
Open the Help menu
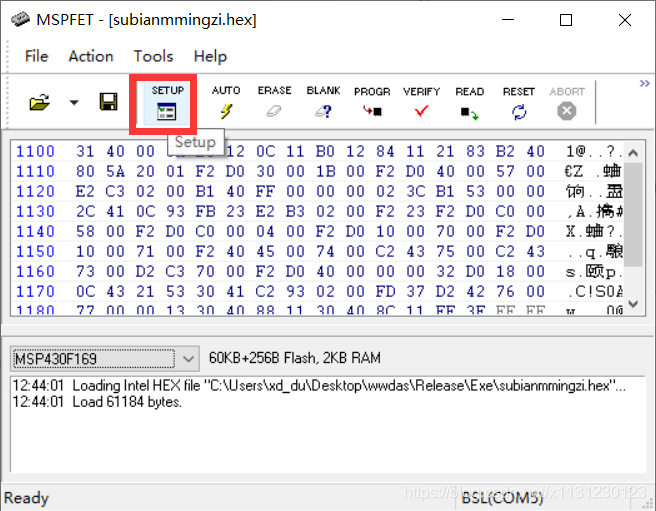(x=210, y=56)
